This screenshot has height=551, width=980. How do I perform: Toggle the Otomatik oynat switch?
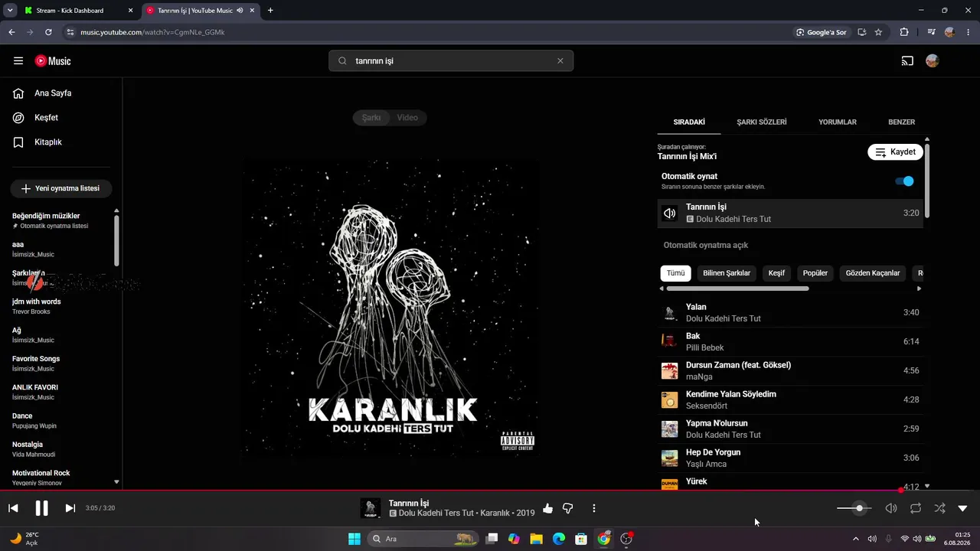pos(904,181)
